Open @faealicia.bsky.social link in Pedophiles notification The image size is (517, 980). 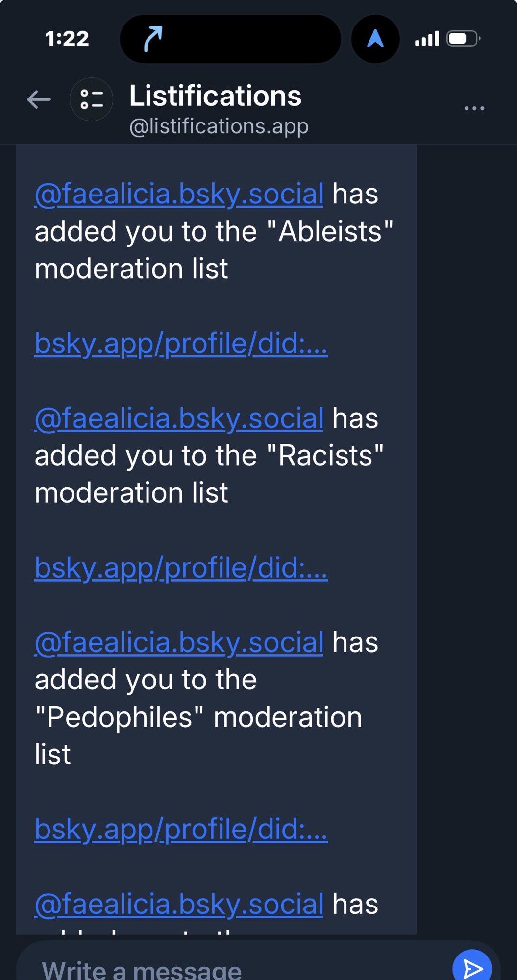(x=179, y=642)
